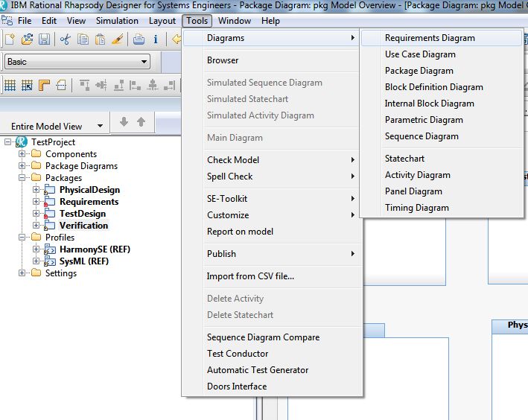Expand the Components folder
528x420 pixels.
[22, 154]
